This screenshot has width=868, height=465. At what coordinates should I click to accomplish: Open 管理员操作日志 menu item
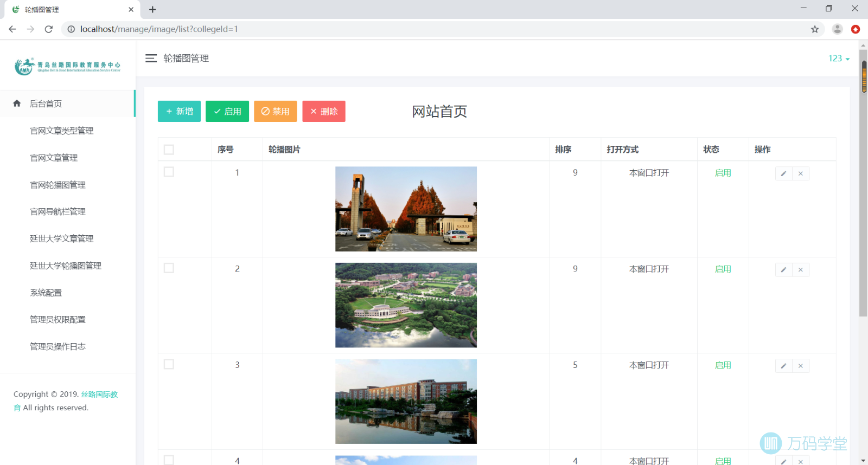(58, 346)
